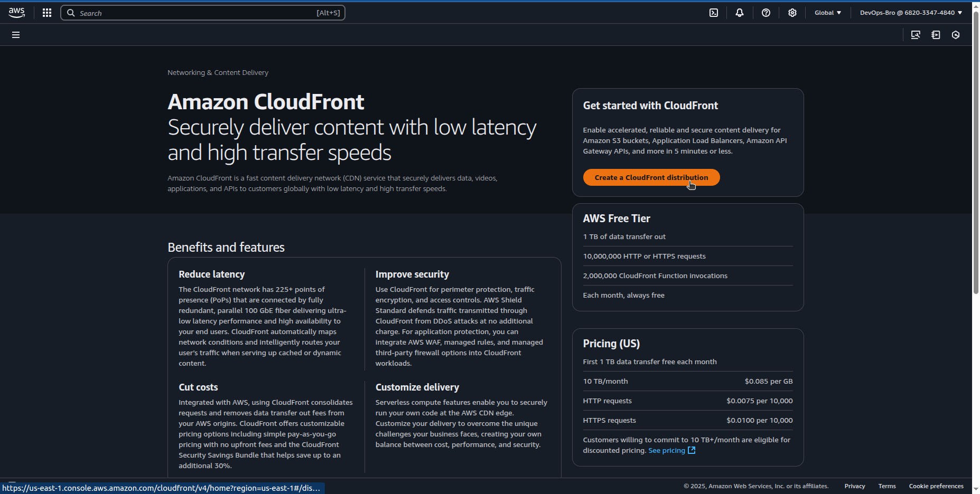The width and height of the screenshot is (980, 494).
Task: Click Get started with CloudFront heading
Action: 650,106
